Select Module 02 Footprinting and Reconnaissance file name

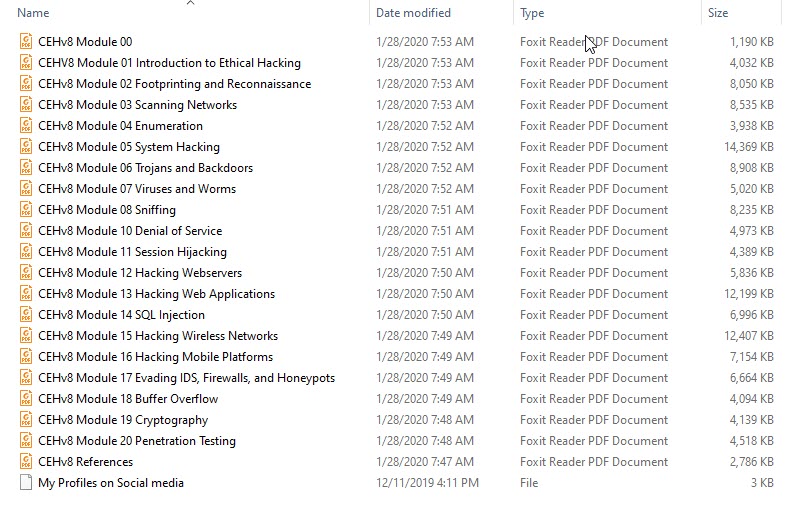(x=175, y=83)
